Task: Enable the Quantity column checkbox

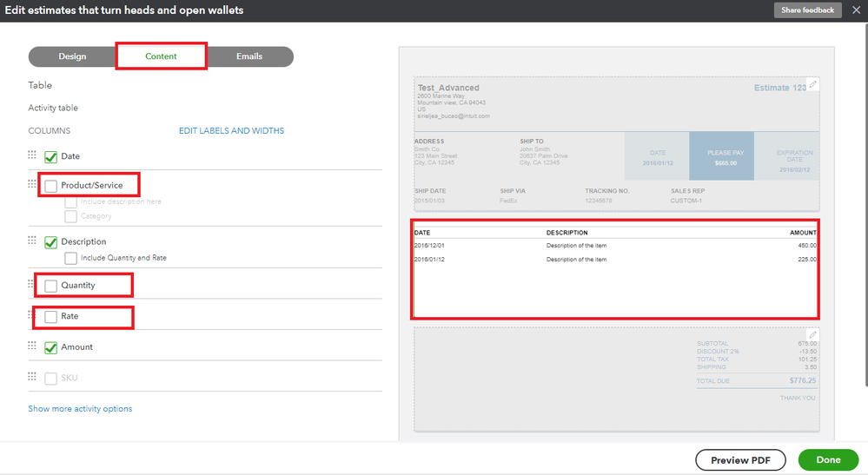Action: coord(51,286)
